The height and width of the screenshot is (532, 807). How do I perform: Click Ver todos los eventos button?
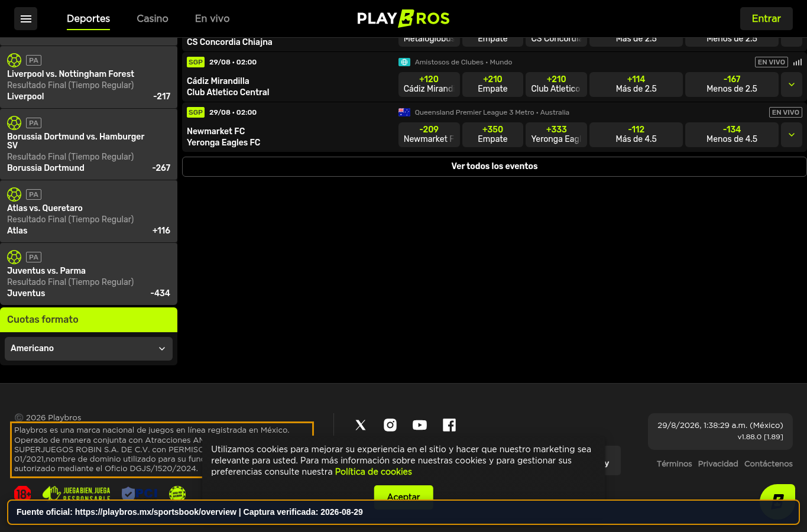494,167
